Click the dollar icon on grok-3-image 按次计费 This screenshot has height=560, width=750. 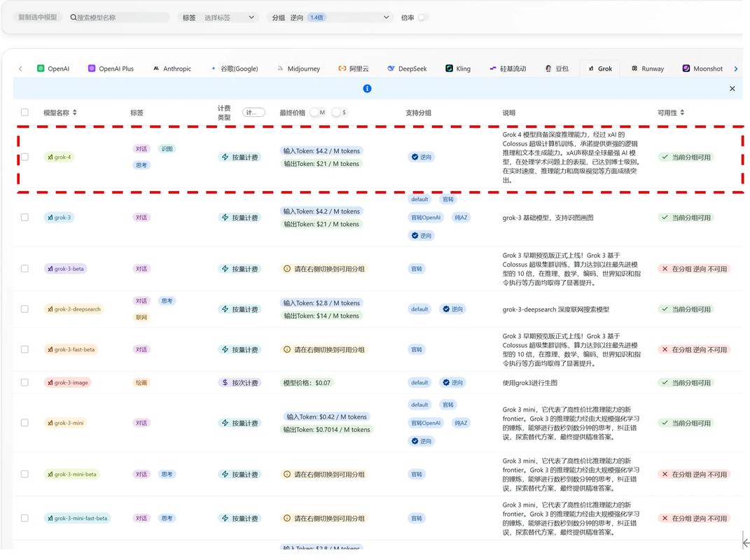pos(225,383)
